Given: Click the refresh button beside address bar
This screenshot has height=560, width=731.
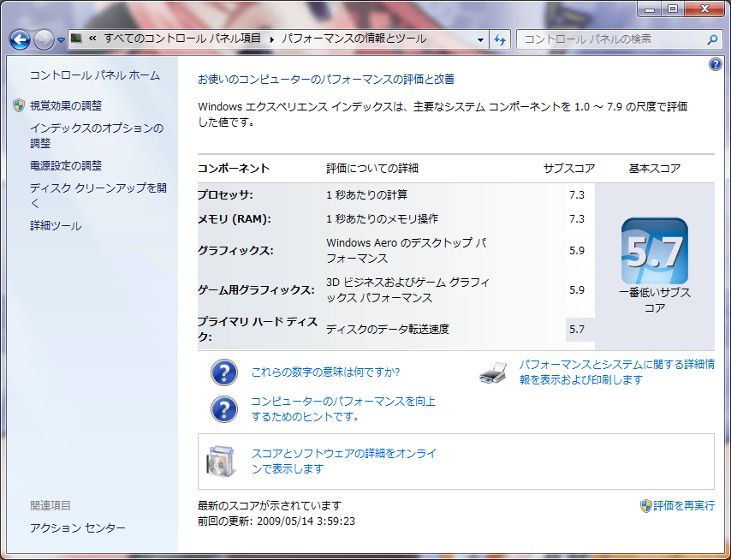Looking at the screenshot, I should (501, 39).
